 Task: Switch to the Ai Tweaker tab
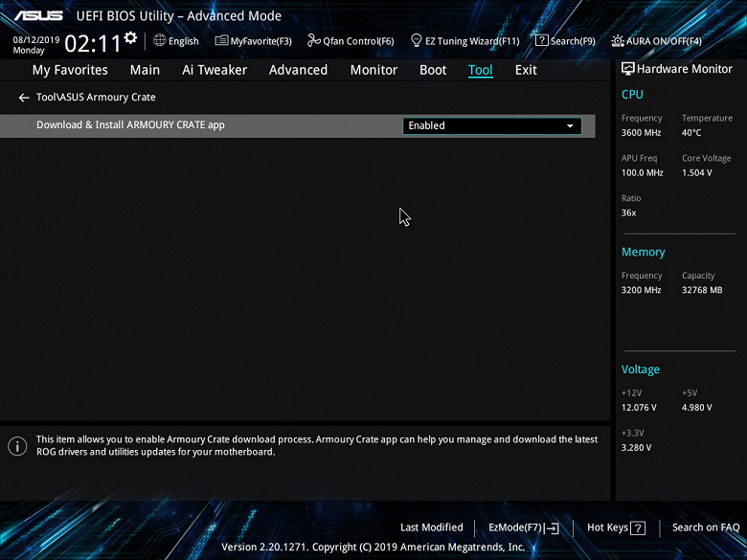(215, 70)
